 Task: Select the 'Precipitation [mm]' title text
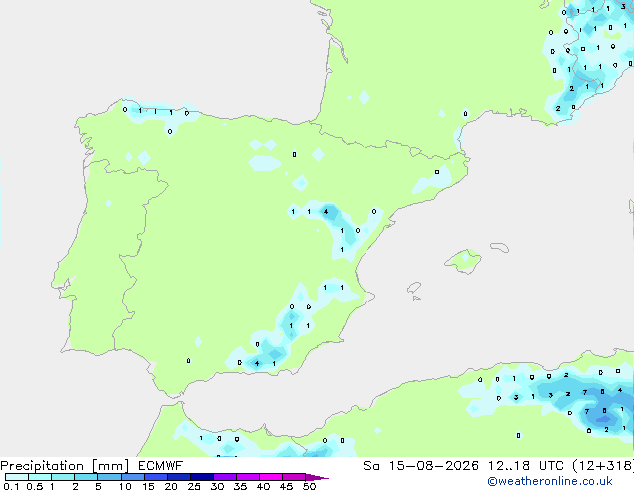pyautogui.click(x=65, y=466)
